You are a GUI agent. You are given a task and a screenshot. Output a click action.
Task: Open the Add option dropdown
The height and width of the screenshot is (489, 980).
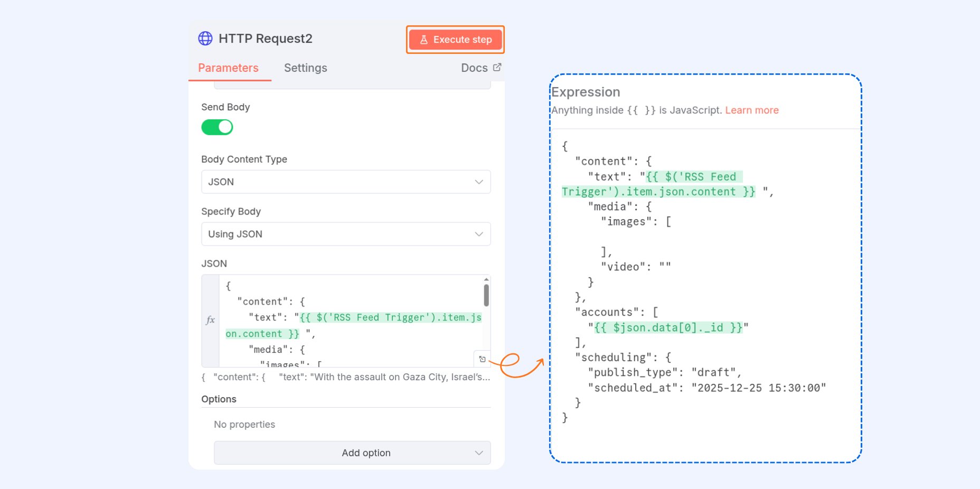tap(352, 453)
